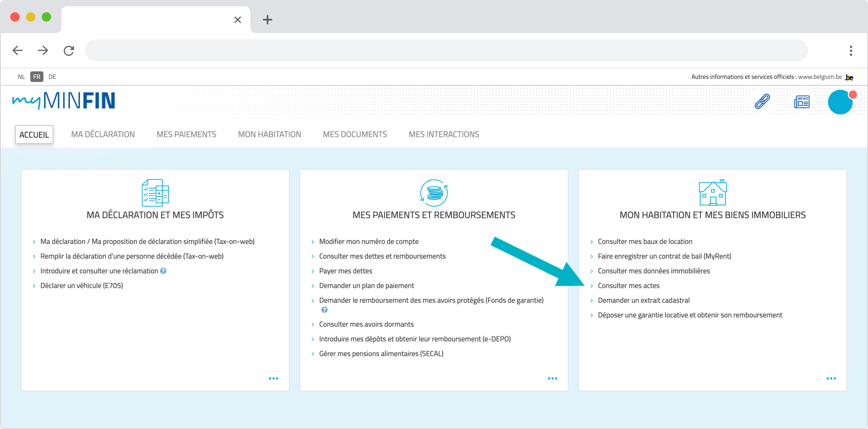Screen dimensions: 868x429
Task: Expand more options in Mon habitation card
Action: [x=831, y=379]
